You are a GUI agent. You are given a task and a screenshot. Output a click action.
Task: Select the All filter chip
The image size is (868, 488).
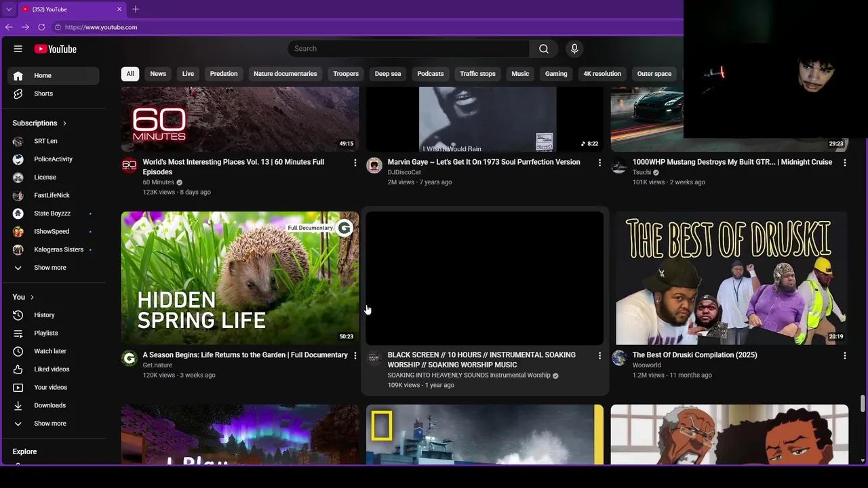tap(130, 74)
